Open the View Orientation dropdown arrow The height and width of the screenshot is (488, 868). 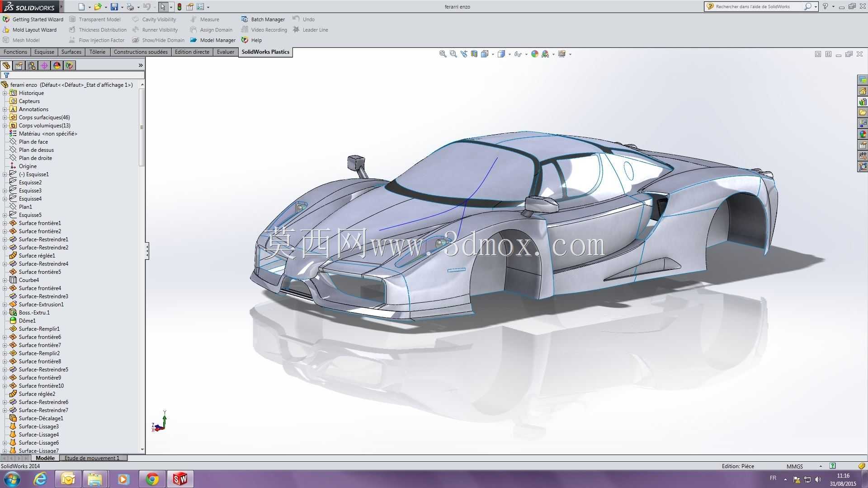492,54
